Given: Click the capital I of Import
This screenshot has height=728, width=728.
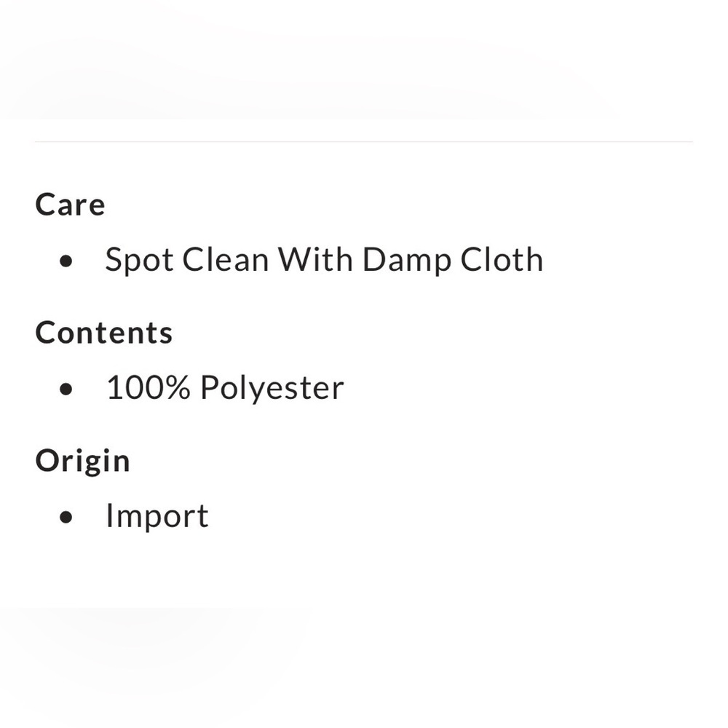Looking at the screenshot, I should pos(109,515).
